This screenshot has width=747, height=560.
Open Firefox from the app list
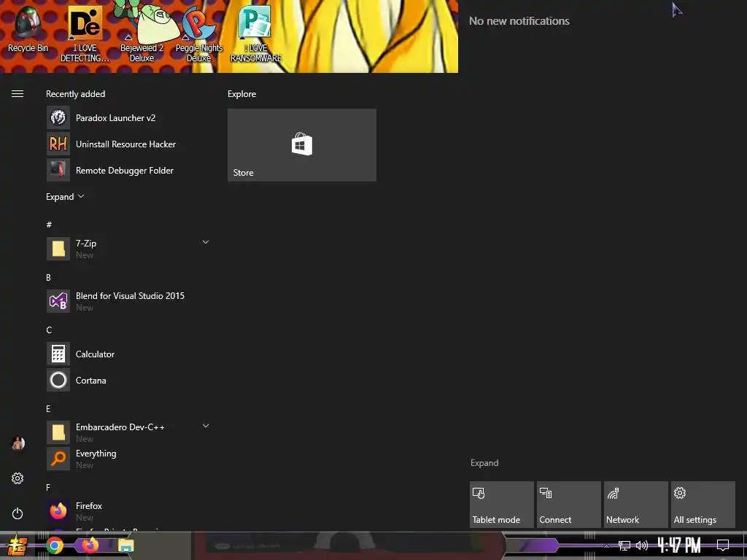click(x=128, y=511)
